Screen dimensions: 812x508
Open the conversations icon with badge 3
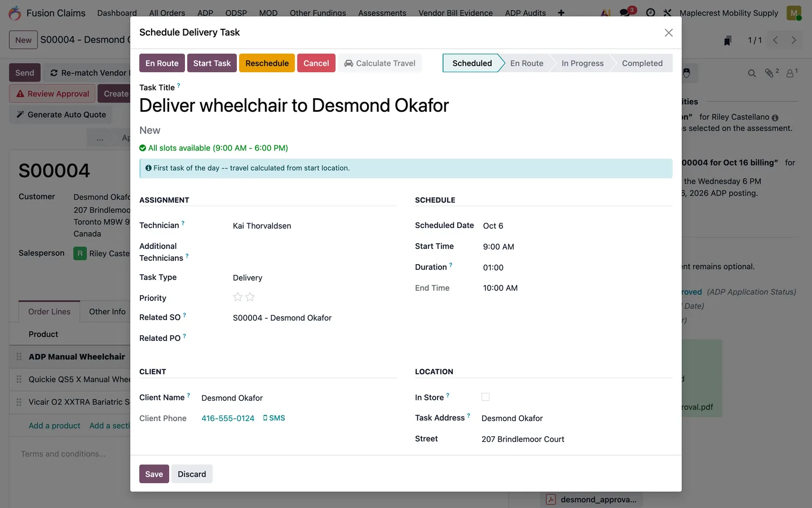tap(625, 12)
